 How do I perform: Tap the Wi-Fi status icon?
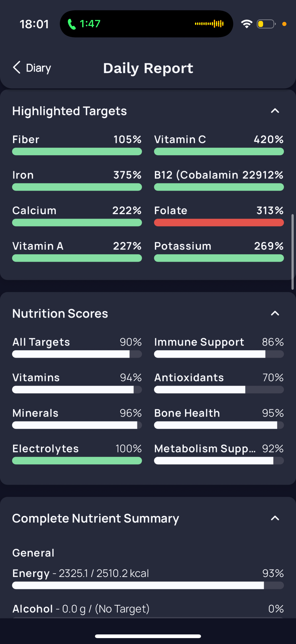(246, 24)
